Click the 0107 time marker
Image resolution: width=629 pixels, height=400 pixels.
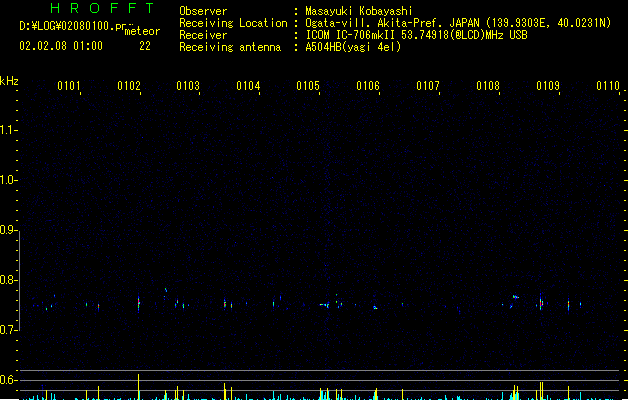(x=428, y=85)
